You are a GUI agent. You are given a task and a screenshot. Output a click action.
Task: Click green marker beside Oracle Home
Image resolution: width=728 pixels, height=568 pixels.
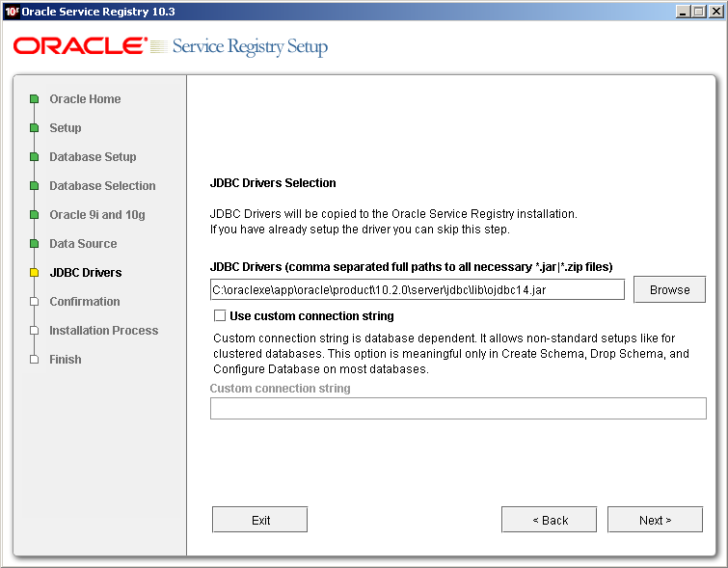tap(34, 99)
